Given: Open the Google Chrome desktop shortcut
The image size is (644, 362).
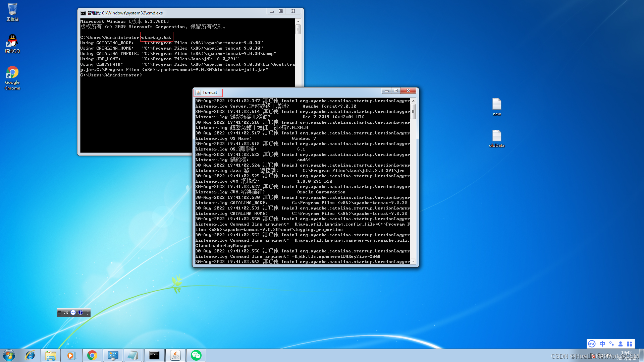Looking at the screenshot, I should pyautogui.click(x=12, y=78).
